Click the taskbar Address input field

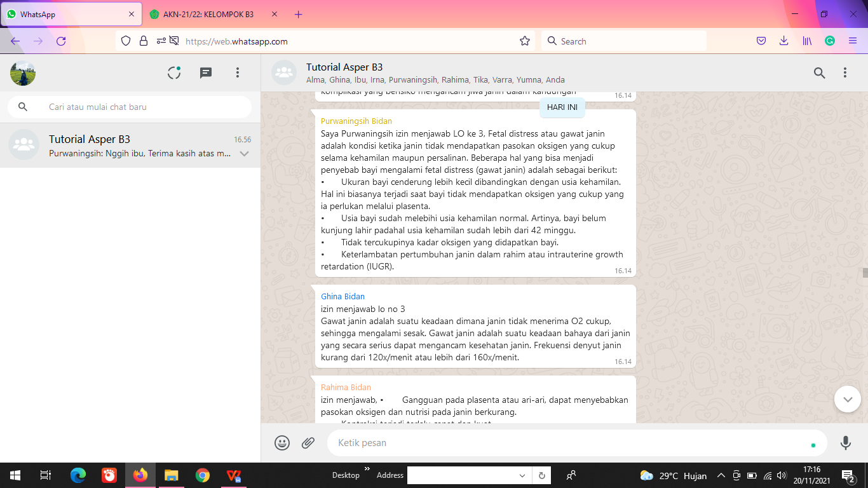coord(462,475)
